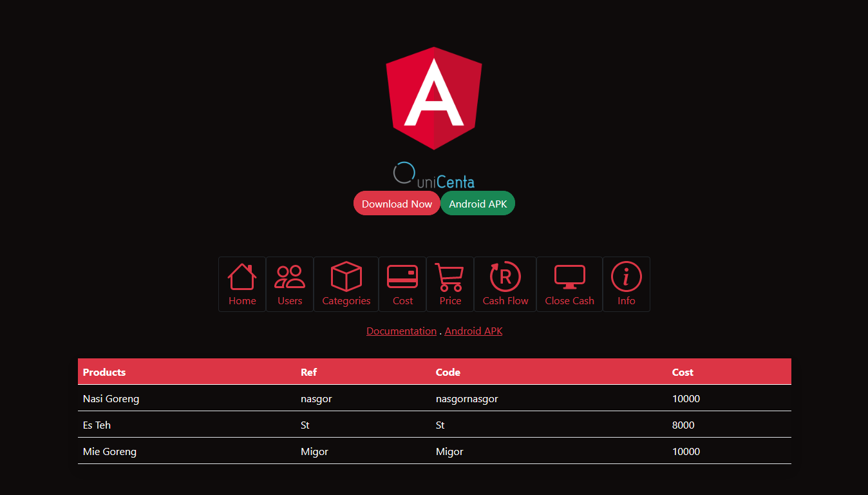Click the Angular logo image

(x=434, y=98)
